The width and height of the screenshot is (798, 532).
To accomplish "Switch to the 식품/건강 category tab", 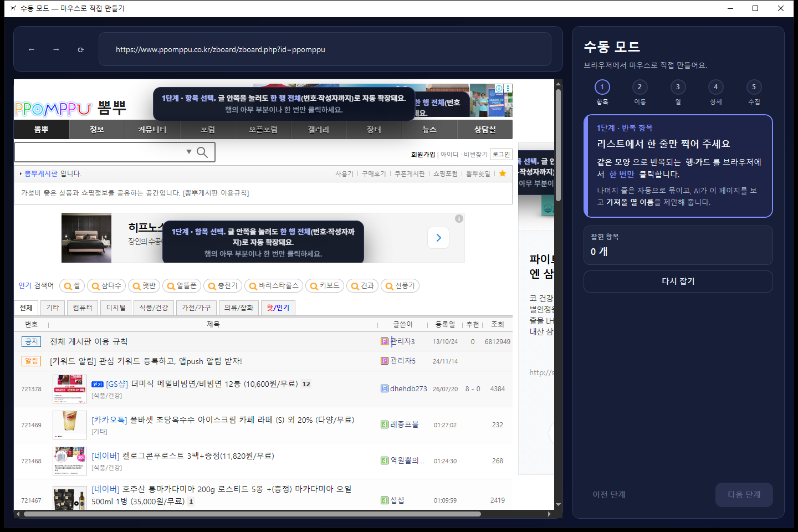I will 154,308.
